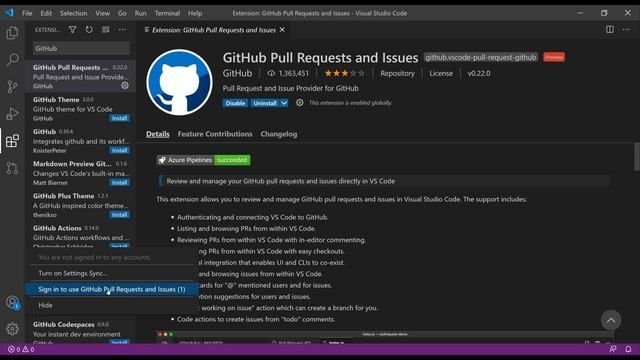
Task: Open the Repository link
Action: click(x=397, y=73)
